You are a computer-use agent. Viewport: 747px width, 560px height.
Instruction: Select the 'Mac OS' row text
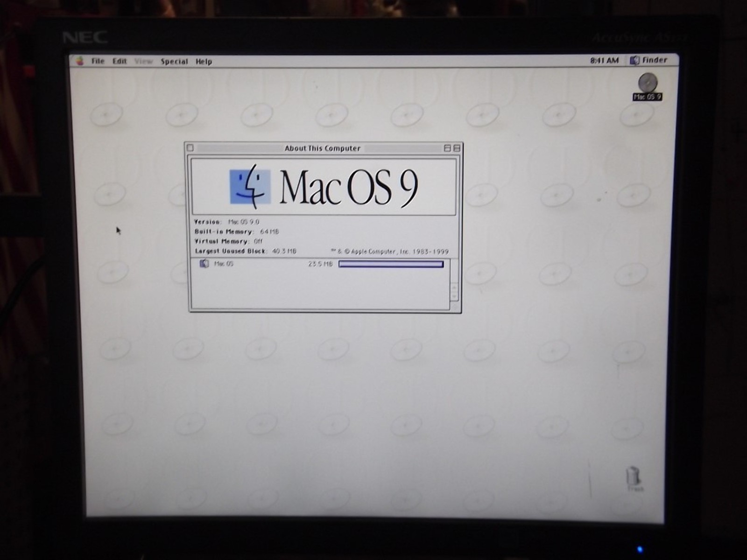(x=224, y=264)
